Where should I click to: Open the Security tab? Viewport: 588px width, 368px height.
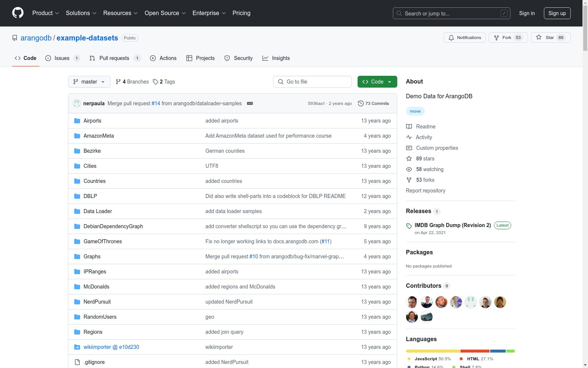coord(239,58)
